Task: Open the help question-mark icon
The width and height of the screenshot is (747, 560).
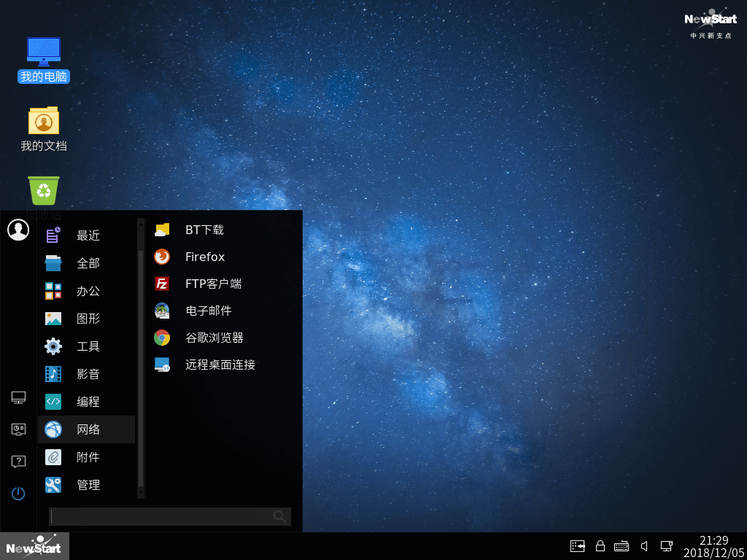Action: coord(18,462)
